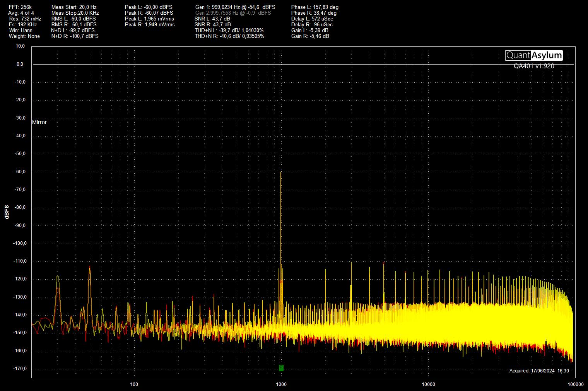Click the vertical dBFS axis title

tap(7, 212)
